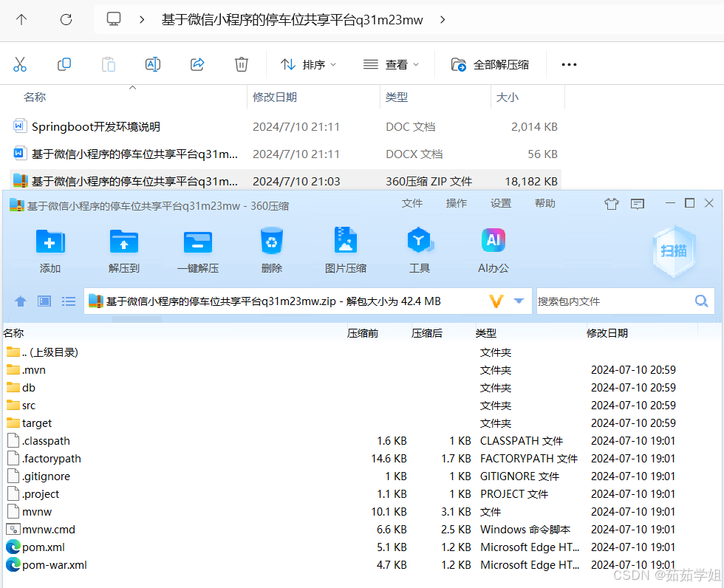Click the skin shirt icon in 360压缩 title bar
Screen dimensions: 724x588
pyautogui.click(x=612, y=204)
